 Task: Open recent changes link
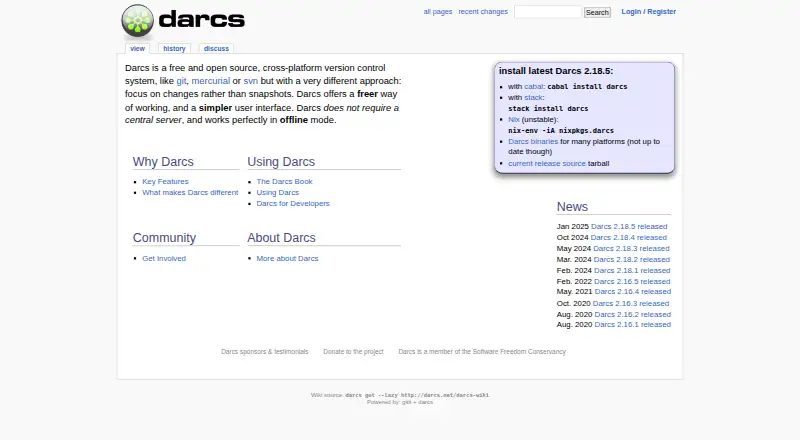[x=483, y=12]
